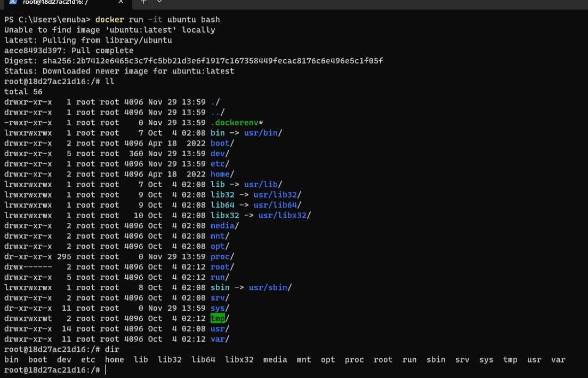Click the 'boot' directory in long listing
Viewport: 588px width, 378px height.
point(220,143)
